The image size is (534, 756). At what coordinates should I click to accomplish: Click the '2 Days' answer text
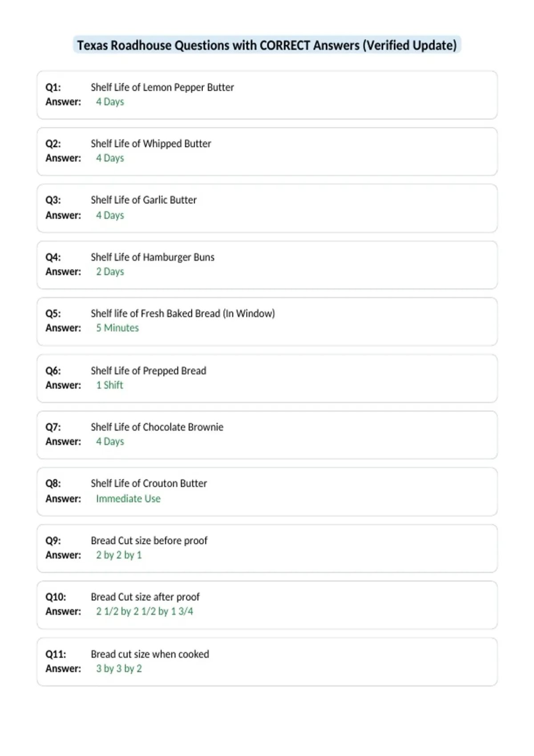click(x=110, y=272)
